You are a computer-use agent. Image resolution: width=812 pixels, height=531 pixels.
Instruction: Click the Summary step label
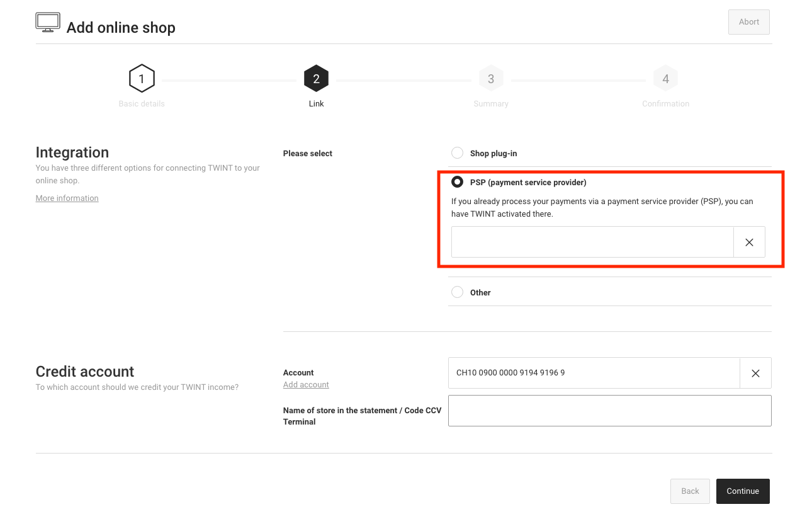tap(491, 104)
